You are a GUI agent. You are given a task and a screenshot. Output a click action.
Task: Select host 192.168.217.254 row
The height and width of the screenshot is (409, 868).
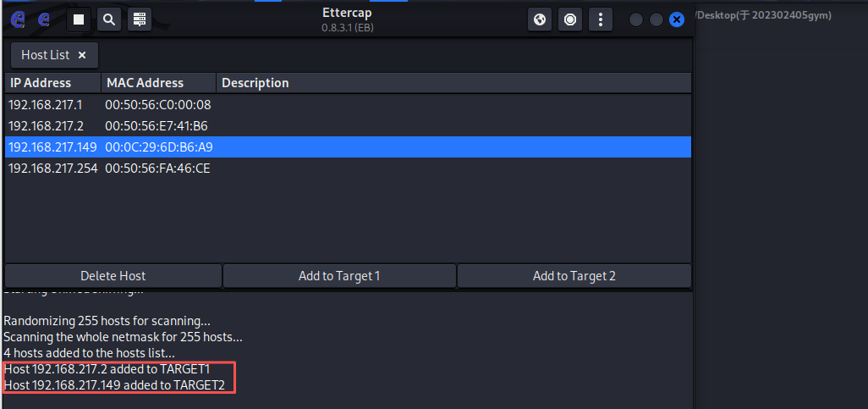point(348,168)
